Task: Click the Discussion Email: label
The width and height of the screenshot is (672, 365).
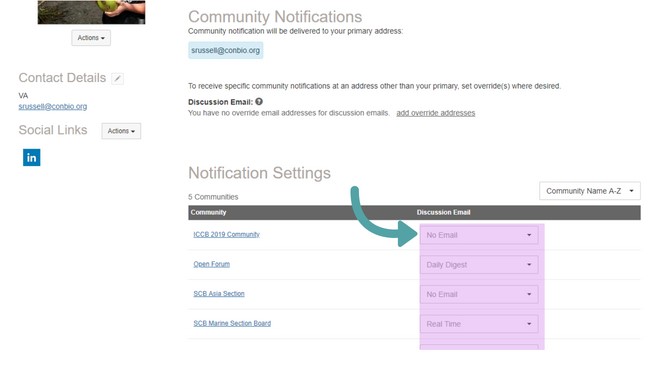Action: point(220,102)
